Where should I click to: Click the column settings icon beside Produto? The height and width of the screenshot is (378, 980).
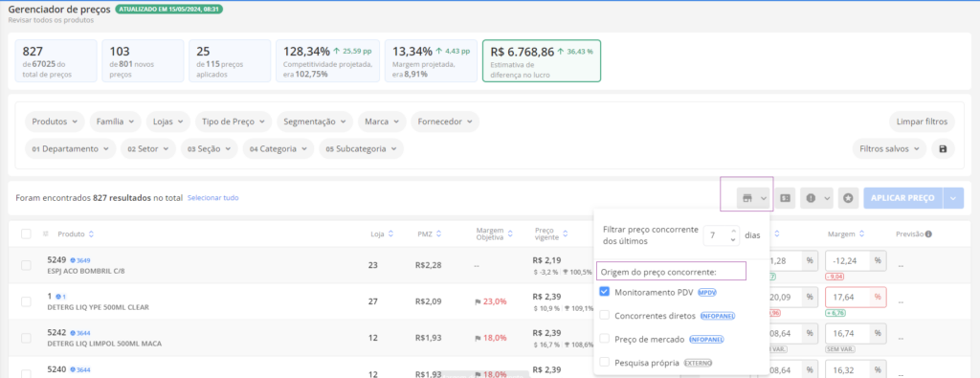point(45,233)
